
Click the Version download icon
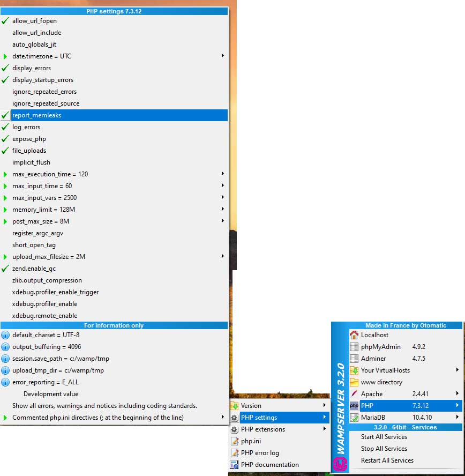[x=234, y=406]
